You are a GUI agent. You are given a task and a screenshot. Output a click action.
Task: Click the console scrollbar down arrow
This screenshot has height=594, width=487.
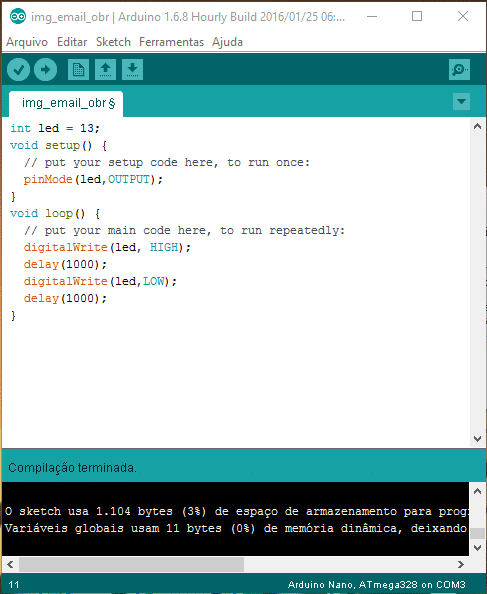(x=477, y=548)
